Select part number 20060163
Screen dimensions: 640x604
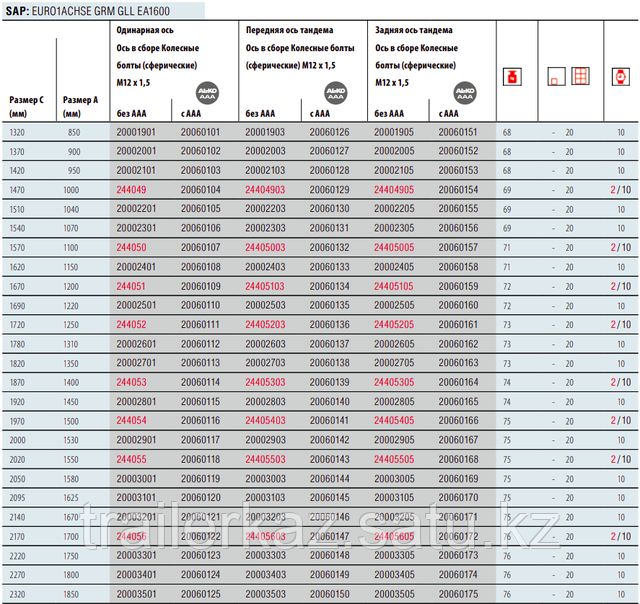pos(458,363)
